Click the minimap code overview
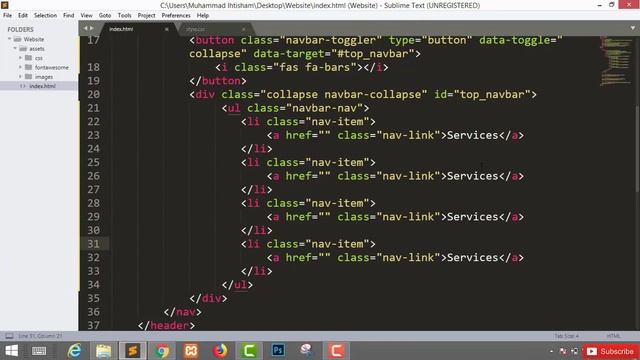Screen dimensions: 640x360 coord(616,61)
